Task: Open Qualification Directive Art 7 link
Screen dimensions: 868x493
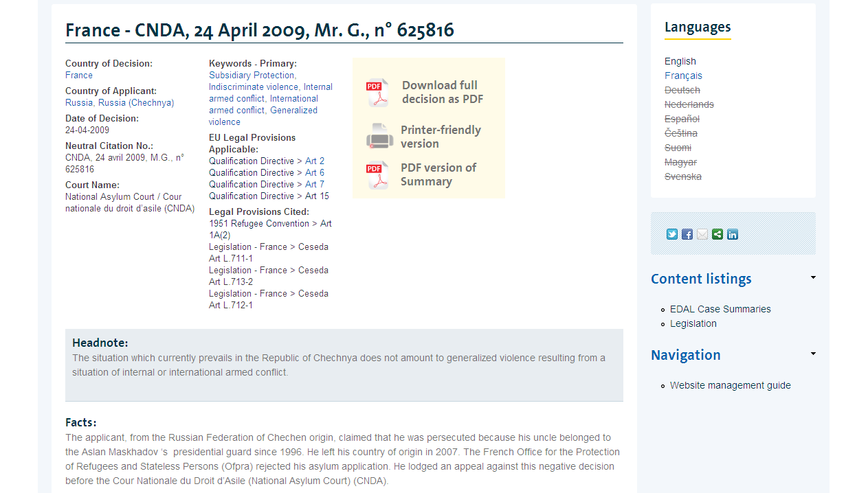Action: pos(315,184)
